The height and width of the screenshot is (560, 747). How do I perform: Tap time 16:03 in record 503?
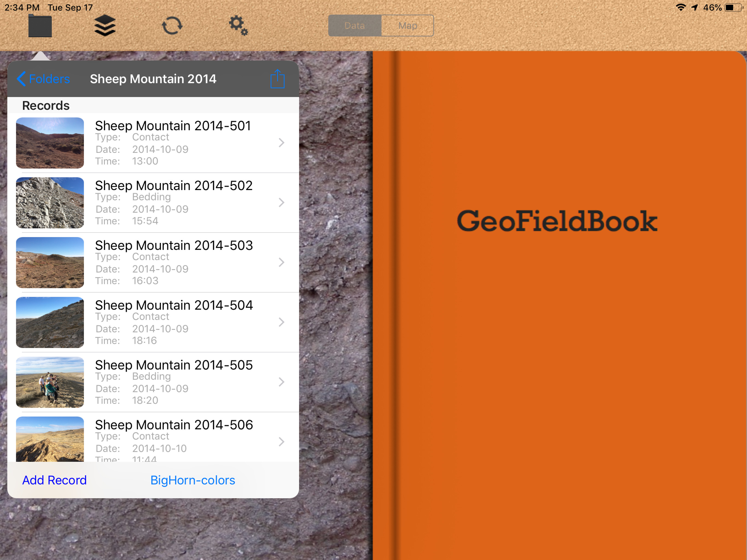pos(145,281)
